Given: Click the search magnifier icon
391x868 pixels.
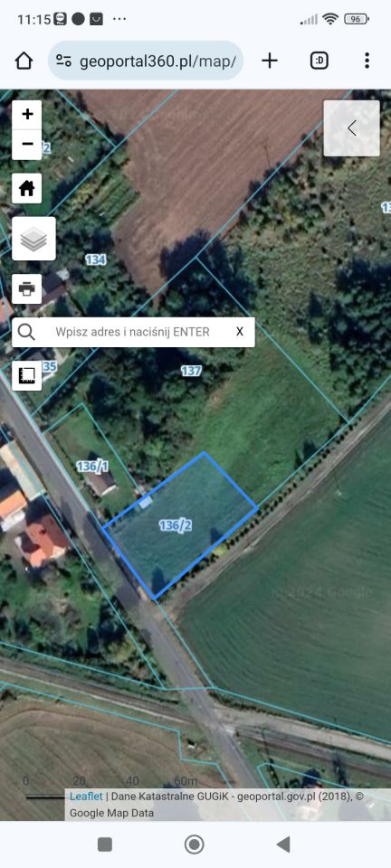Looking at the screenshot, I should click(x=26, y=332).
